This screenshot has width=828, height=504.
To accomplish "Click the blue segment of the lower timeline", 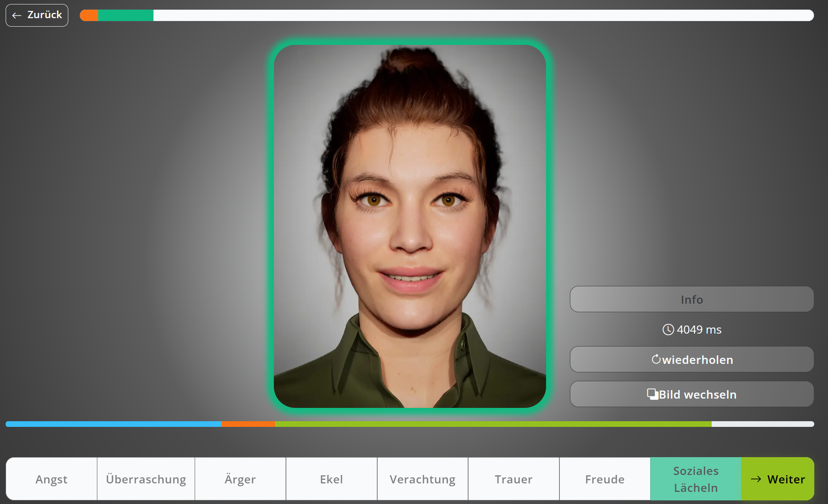I will [113, 424].
